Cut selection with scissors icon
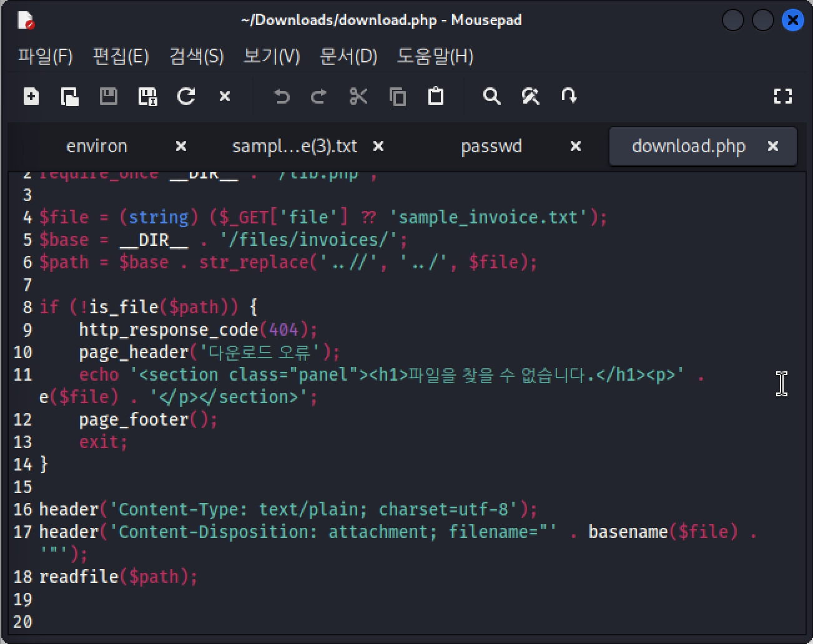This screenshot has width=813, height=644. coord(358,96)
